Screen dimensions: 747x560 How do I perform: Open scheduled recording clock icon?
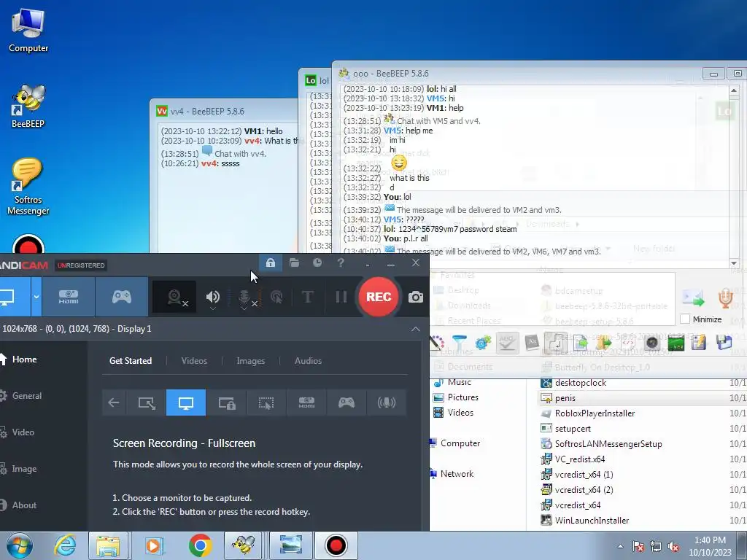pos(317,262)
